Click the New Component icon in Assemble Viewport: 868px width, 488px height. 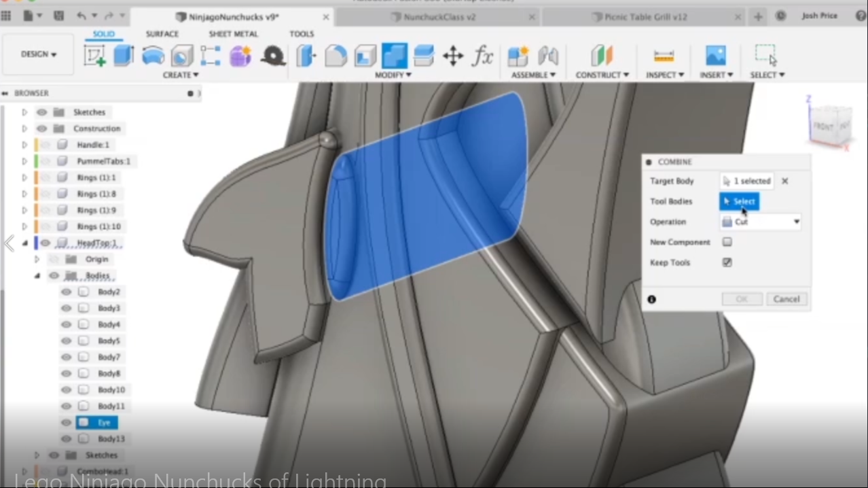[518, 55]
